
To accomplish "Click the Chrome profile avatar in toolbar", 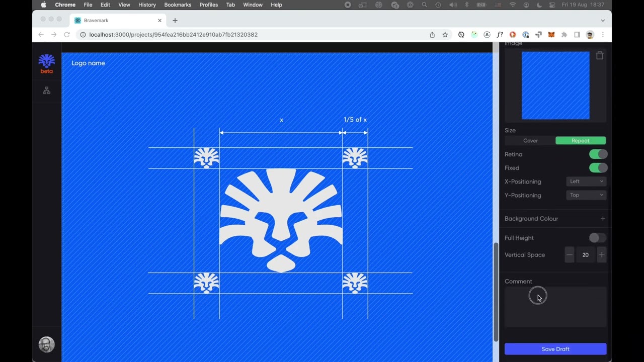I will 590,35.
